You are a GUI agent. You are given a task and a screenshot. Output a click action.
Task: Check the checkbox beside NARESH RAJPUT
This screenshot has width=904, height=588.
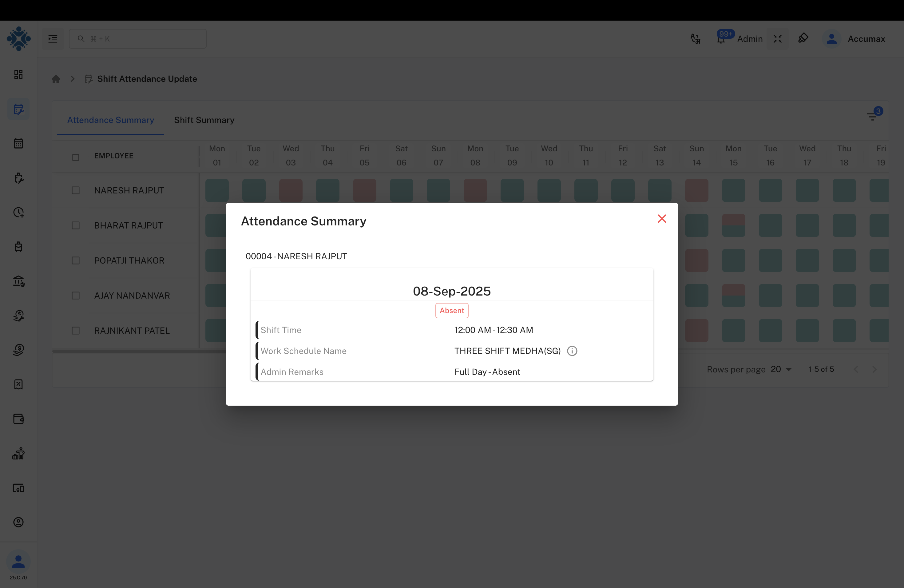pyautogui.click(x=75, y=190)
